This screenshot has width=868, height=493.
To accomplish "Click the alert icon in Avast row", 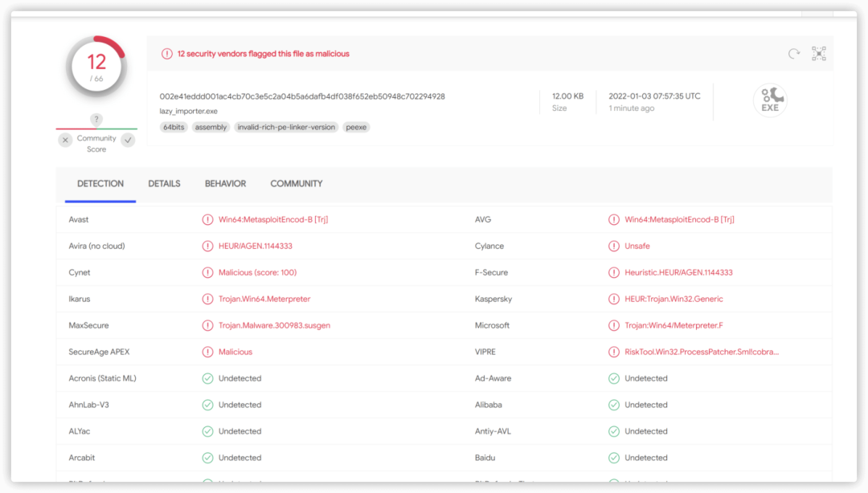I will (207, 220).
